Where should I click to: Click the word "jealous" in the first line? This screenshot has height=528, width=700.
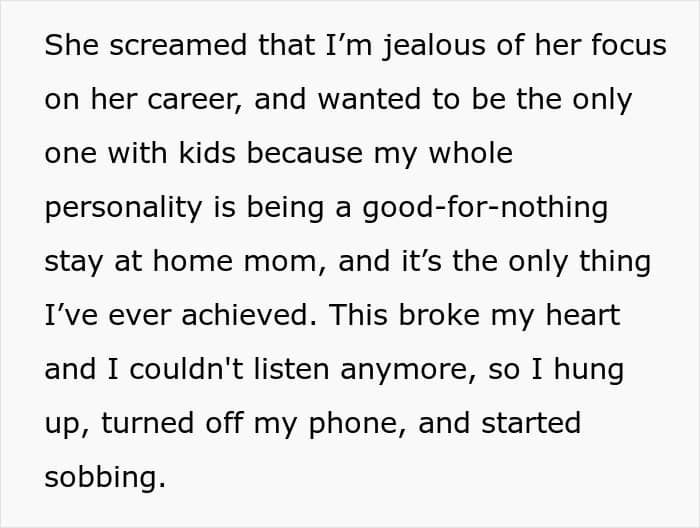(x=434, y=47)
